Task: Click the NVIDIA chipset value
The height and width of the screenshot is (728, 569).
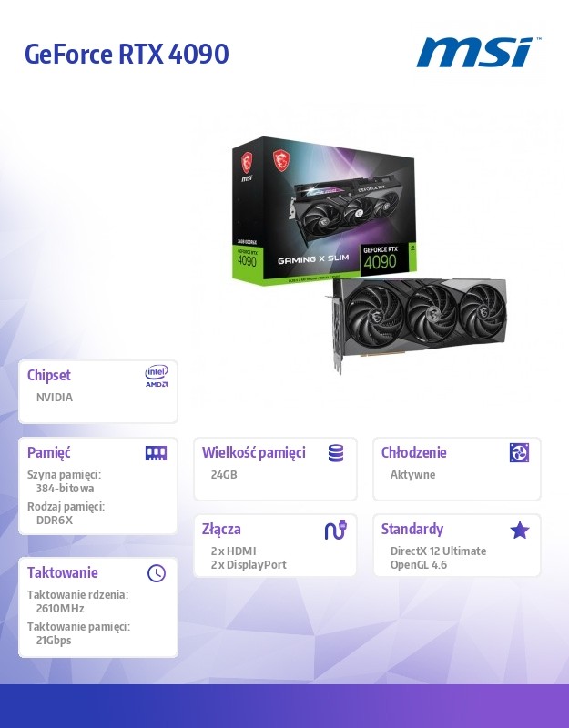Action: tap(55, 398)
